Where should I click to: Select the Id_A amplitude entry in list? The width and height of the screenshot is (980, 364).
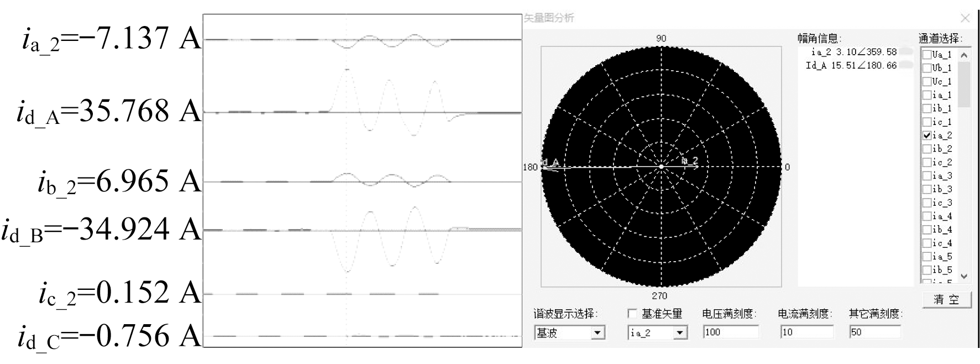coord(851,65)
